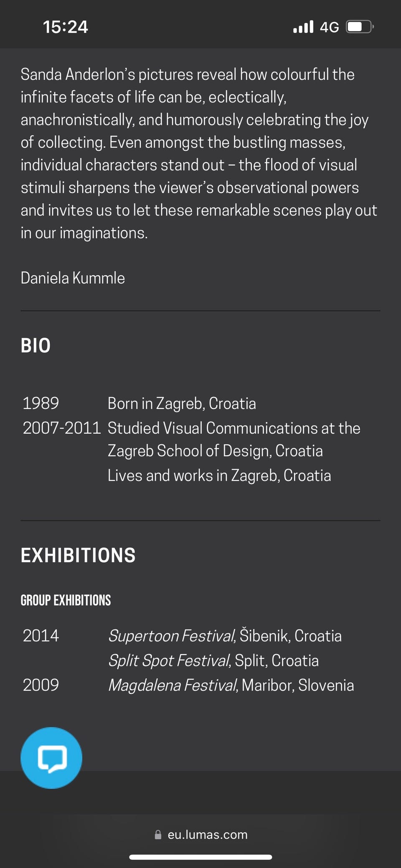Select the EXHIBITIONS section heading
Image resolution: width=401 pixels, height=868 pixels.
coord(78,556)
